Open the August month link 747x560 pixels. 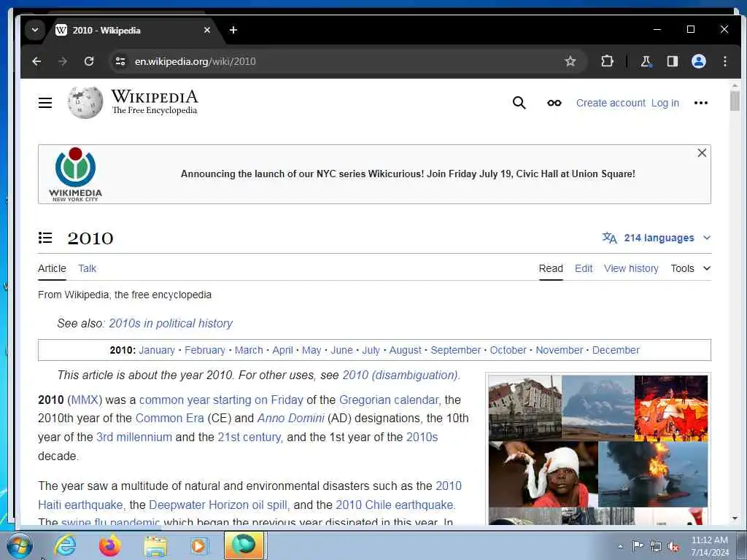pyautogui.click(x=406, y=350)
